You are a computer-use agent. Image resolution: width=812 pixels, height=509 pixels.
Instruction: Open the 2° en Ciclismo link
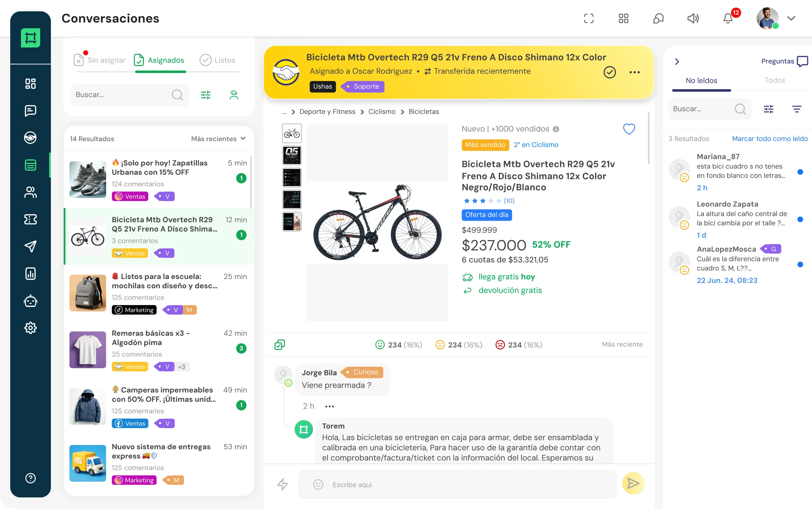536,145
